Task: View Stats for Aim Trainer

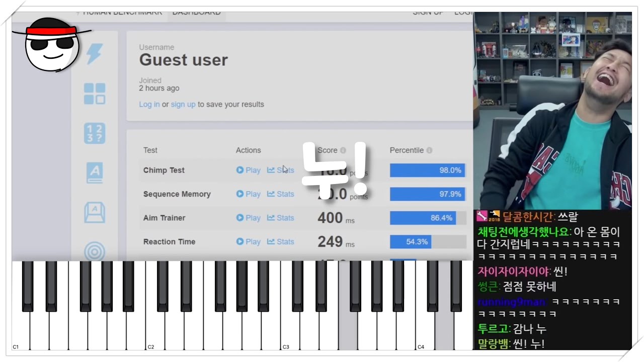Action: point(281,218)
